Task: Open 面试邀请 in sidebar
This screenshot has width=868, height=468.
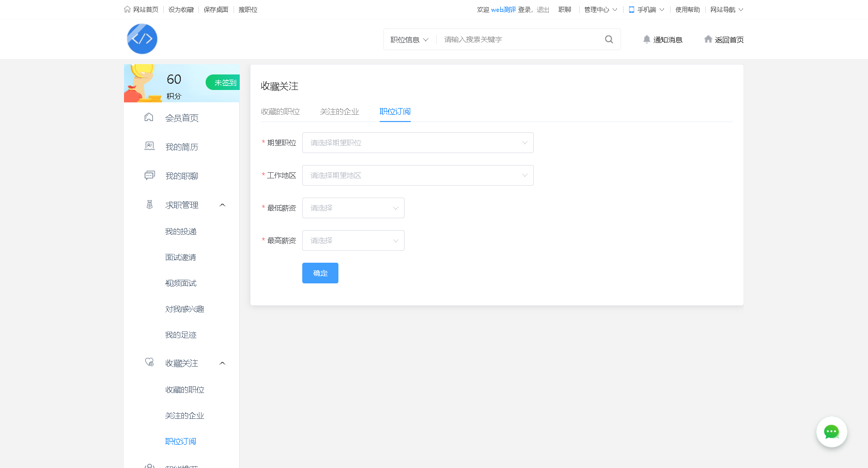Action: pyautogui.click(x=181, y=258)
